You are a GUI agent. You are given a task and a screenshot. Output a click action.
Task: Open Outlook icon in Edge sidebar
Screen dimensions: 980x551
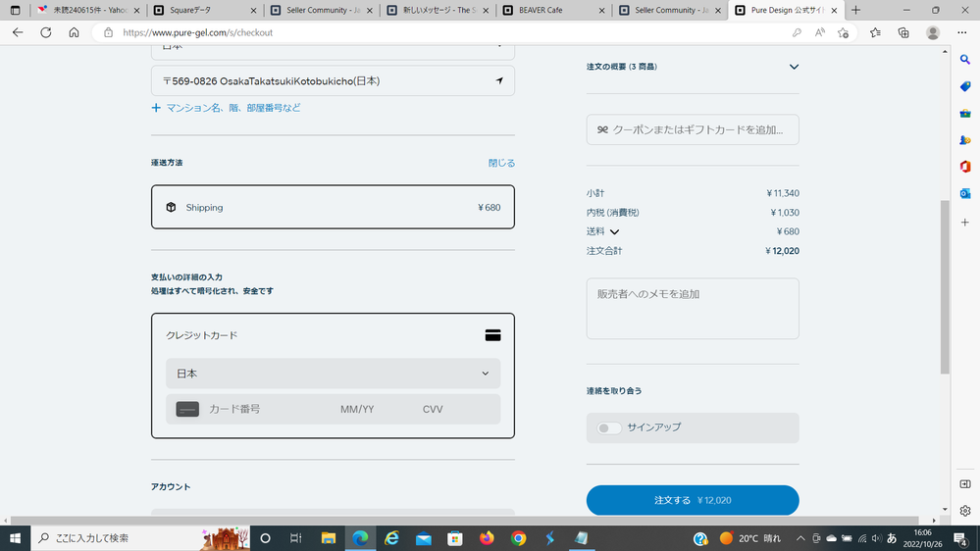965,193
